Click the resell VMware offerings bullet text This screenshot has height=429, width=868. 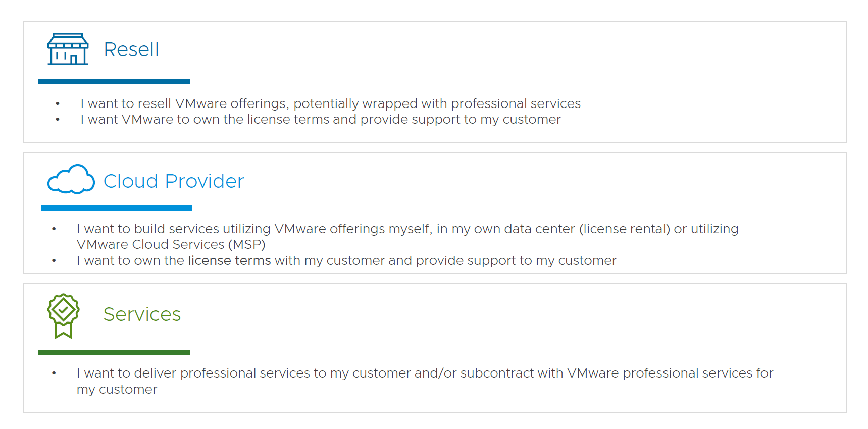[330, 103]
